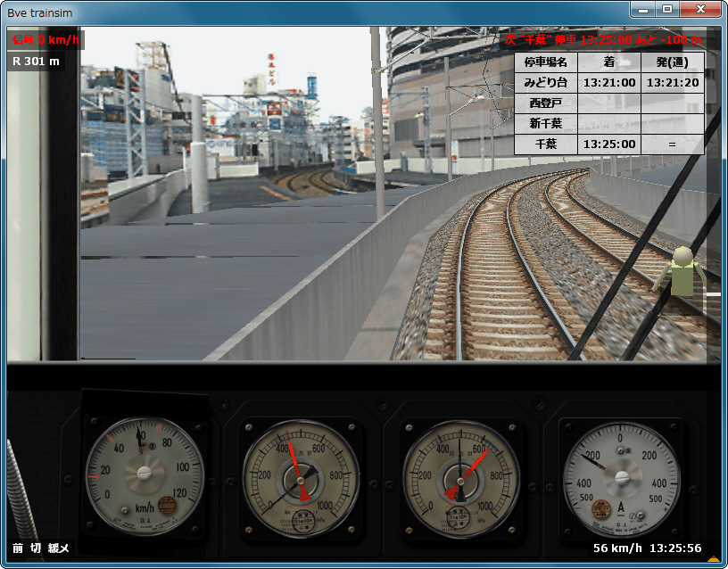Select the 新千葉 station row
Viewport: 728px width, 569px height.
pos(546,123)
